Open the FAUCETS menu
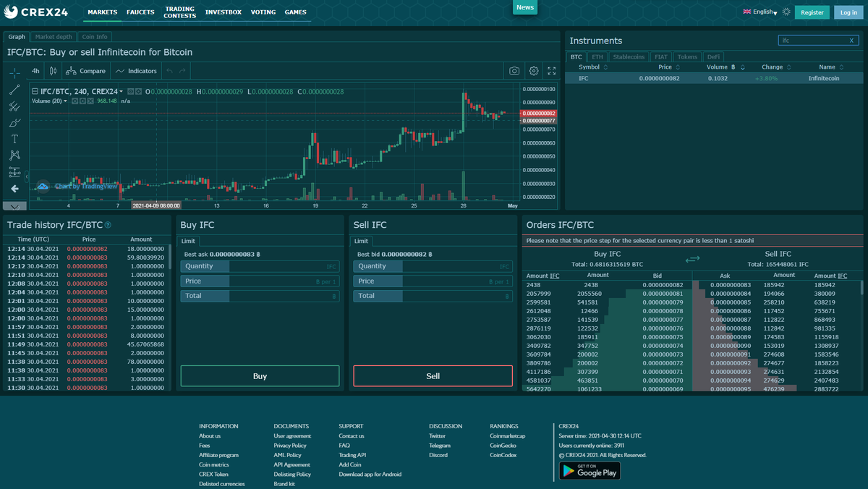Screen dimensions: 868x489 (140, 12)
